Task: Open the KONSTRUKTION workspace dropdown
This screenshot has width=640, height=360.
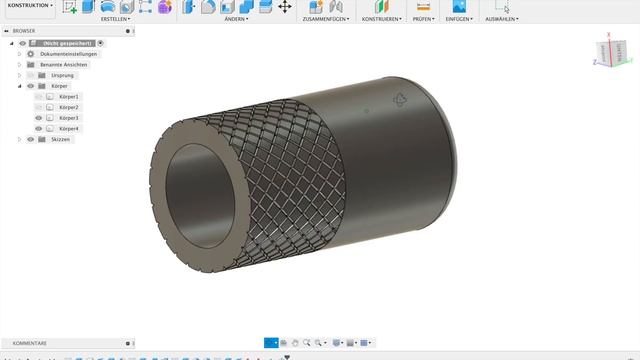Action: [30, 6]
